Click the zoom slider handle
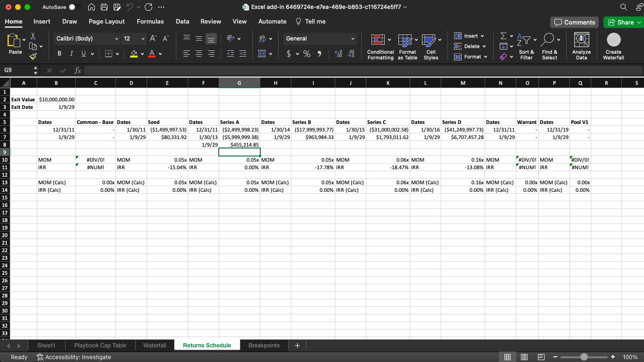The height and width of the screenshot is (362, 644). pos(584,357)
